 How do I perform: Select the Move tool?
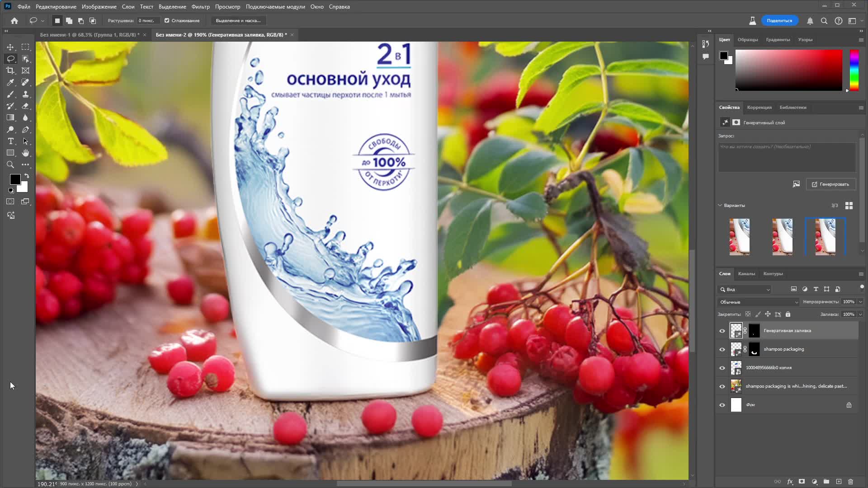pos(10,47)
